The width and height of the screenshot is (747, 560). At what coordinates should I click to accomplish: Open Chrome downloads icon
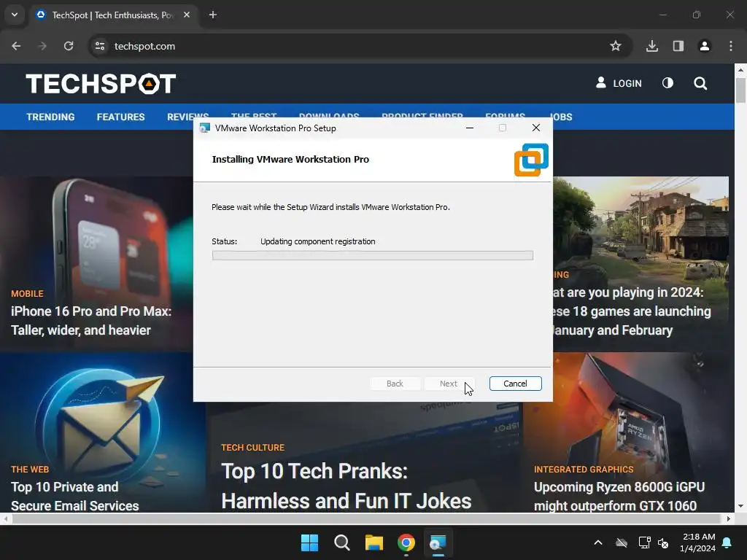[x=652, y=46]
